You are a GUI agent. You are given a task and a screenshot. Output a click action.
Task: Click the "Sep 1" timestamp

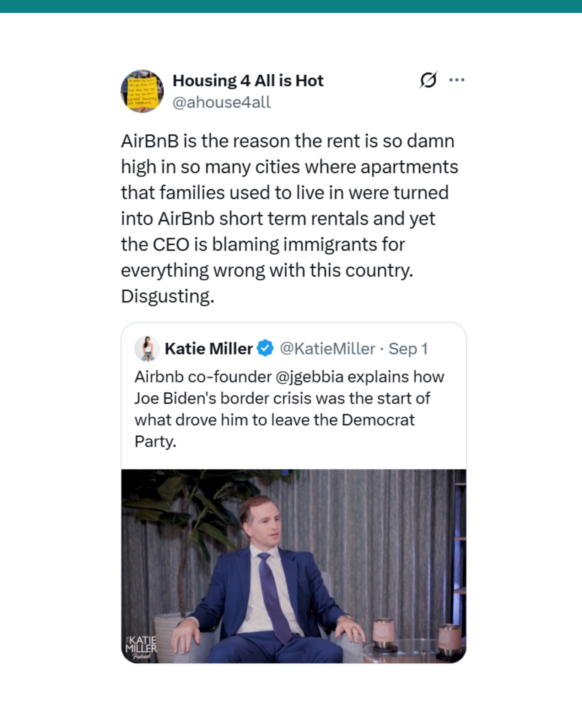[408, 348]
